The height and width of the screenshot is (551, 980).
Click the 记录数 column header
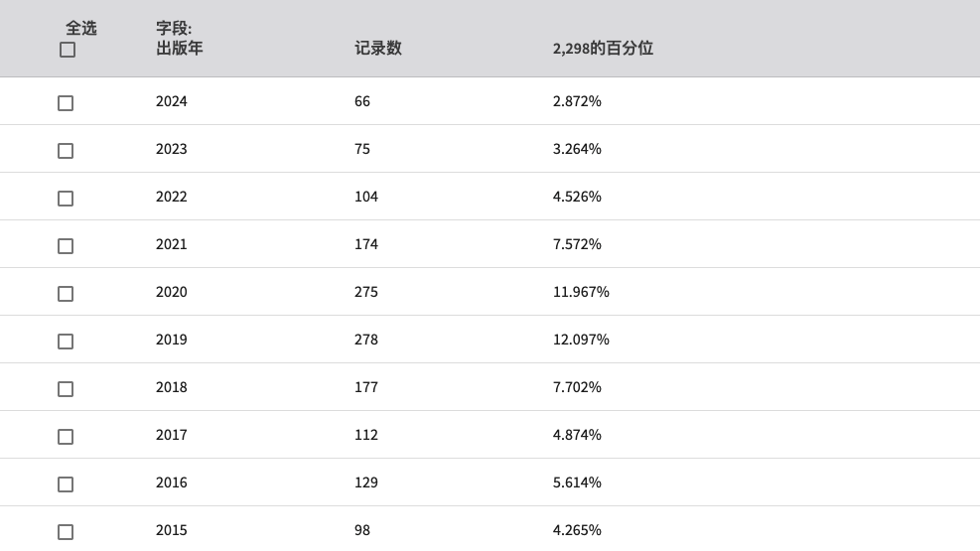coord(378,48)
